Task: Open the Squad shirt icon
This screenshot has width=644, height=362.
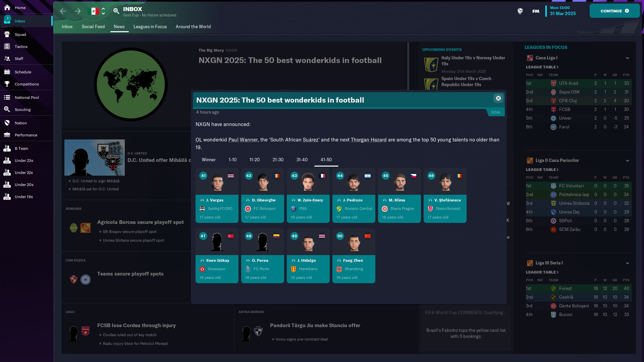Action: click(x=7, y=34)
